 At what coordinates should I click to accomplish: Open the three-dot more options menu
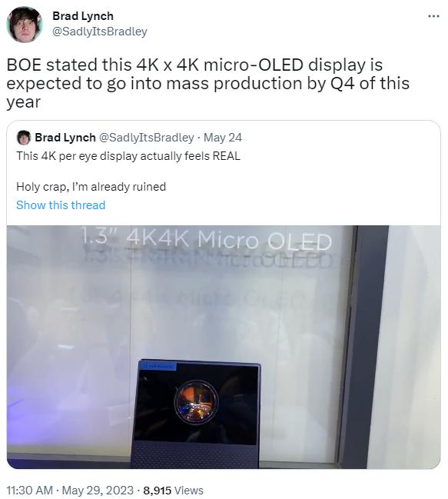click(433, 16)
